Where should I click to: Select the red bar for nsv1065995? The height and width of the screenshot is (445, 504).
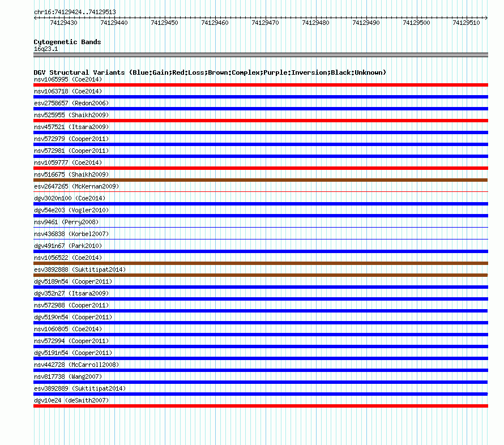click(260, 85)
